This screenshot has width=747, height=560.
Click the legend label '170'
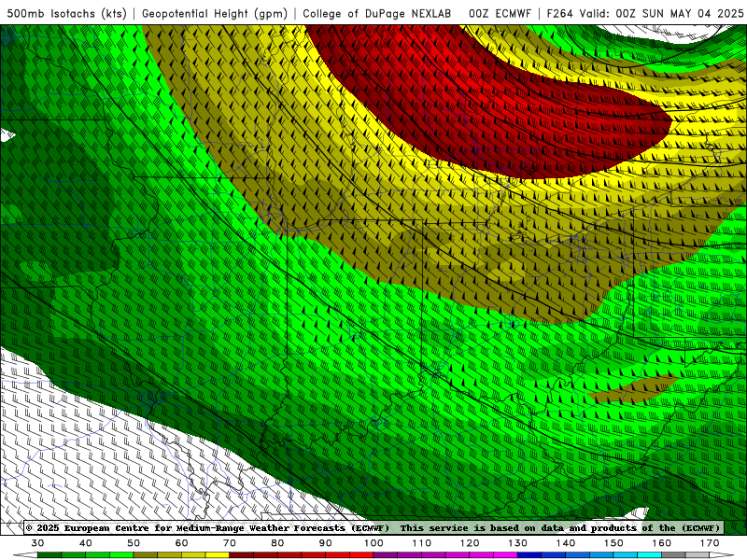click(x=710, y=543)
